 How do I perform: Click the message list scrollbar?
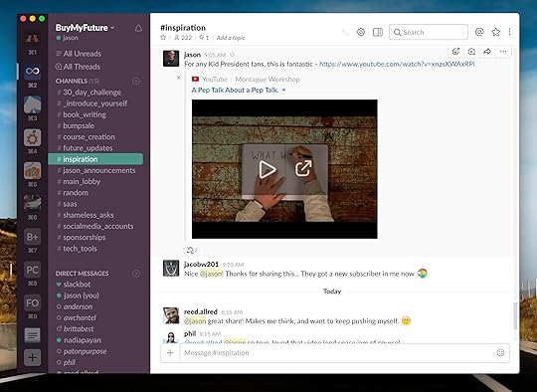coord(515,316)
